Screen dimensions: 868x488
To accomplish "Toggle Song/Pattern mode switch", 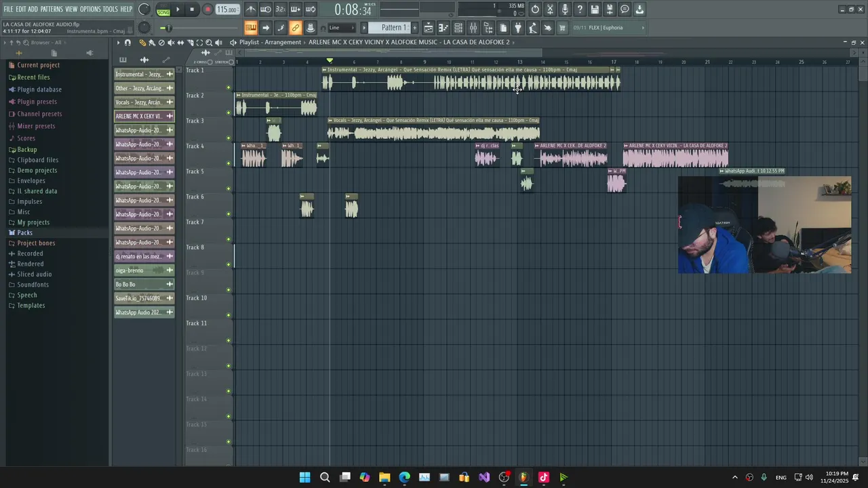I will [163, 9].
